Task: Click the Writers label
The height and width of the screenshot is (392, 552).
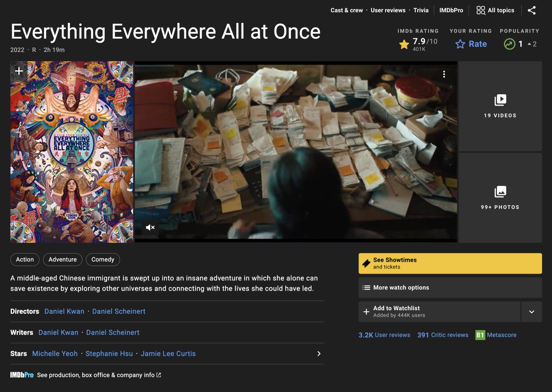Action: click(21, 332)
